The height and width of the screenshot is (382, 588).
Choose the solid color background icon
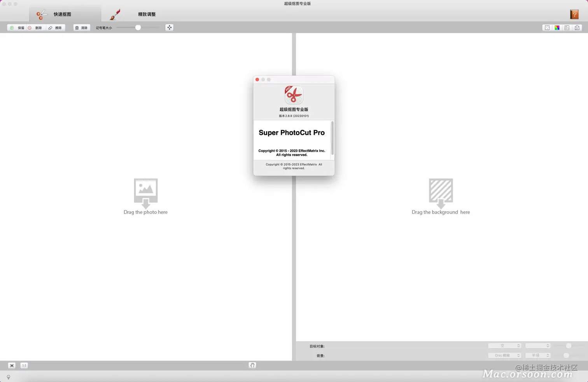coord(557,28)
